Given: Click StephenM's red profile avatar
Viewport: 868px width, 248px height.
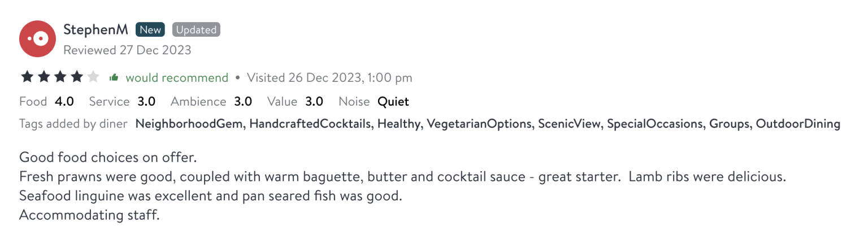Looking at the screenshot, I should click(x=37, y=39).
